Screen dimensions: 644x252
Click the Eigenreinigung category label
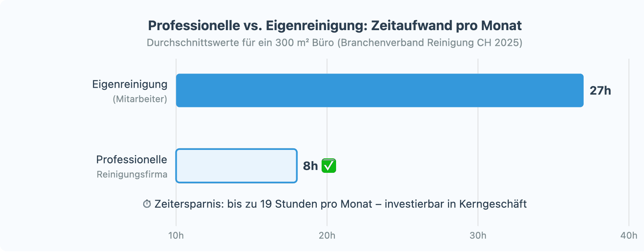pyautogui.click(x=130, y=84)
